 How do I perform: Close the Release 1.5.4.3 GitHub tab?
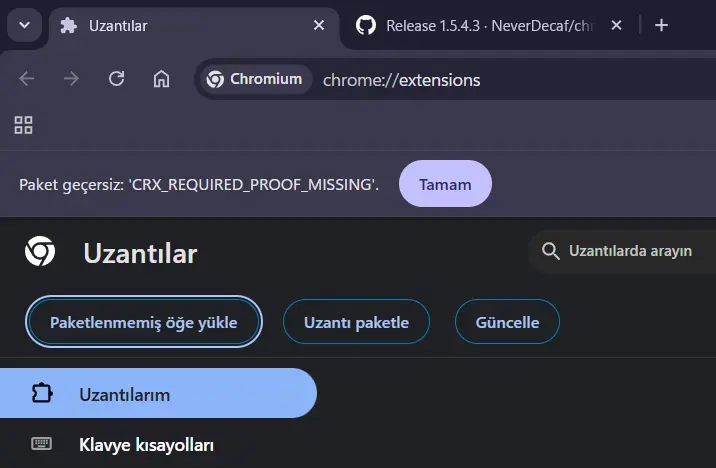click(x=616, y=25)
